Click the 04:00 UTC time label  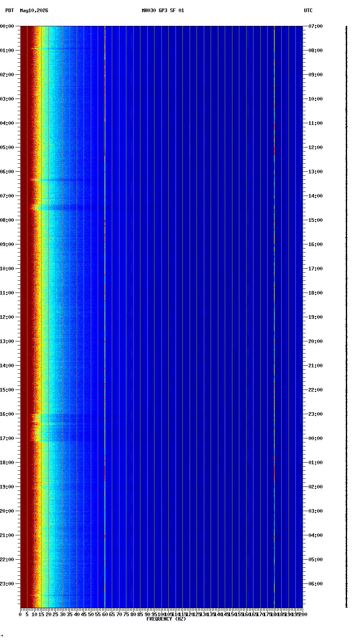point(316,535)
